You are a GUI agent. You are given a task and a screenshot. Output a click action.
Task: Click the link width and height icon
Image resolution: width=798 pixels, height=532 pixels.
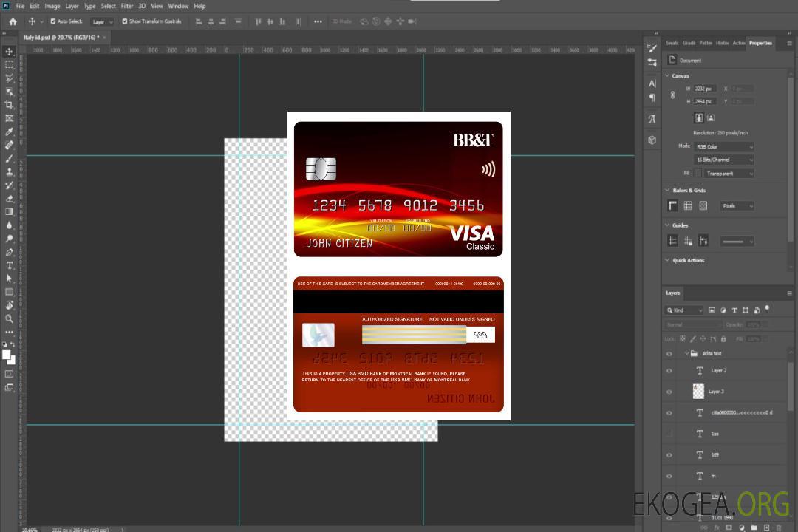(672, 95)
